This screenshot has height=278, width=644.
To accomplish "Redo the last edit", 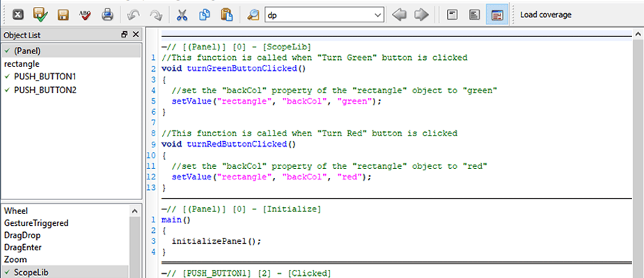I will (156, 15).
